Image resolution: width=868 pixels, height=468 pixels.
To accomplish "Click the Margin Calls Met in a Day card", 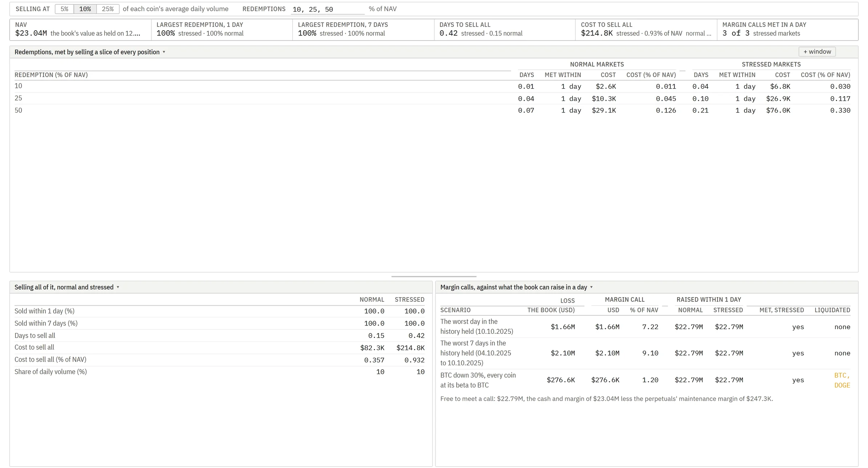I will click(x=787, y=30).
